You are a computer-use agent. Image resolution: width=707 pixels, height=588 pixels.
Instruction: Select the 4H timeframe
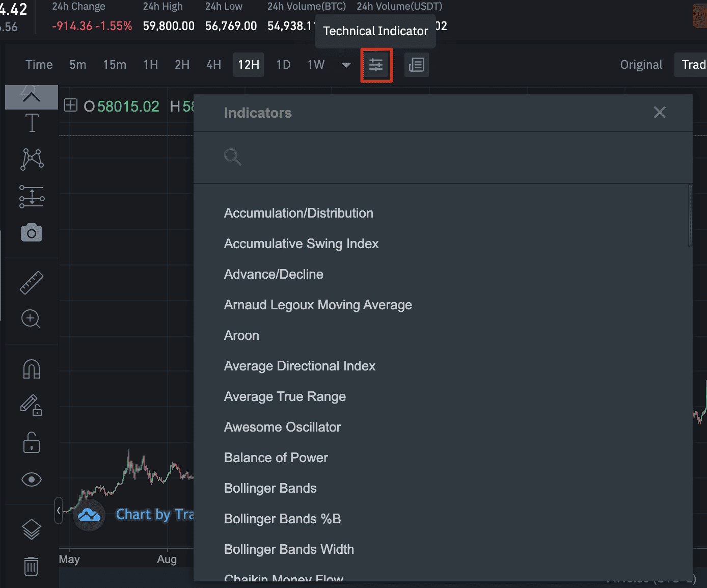(x=214, y=65)
